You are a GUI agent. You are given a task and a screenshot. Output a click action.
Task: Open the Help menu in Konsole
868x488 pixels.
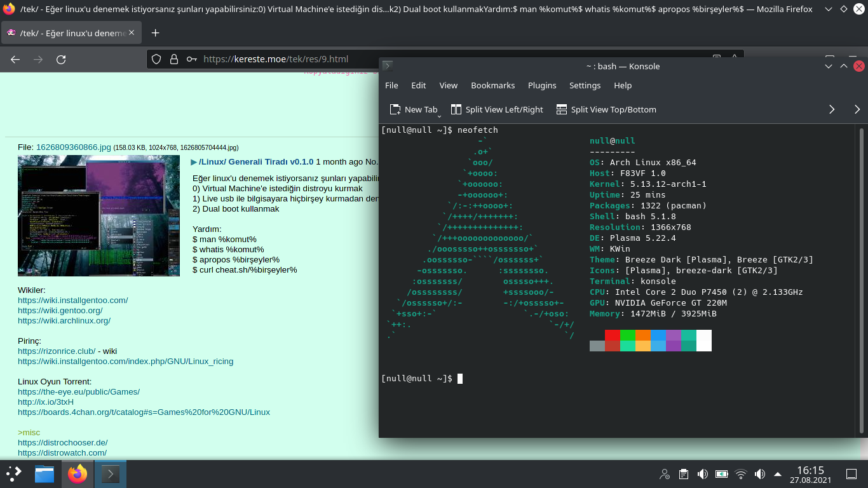pos(623,85)
